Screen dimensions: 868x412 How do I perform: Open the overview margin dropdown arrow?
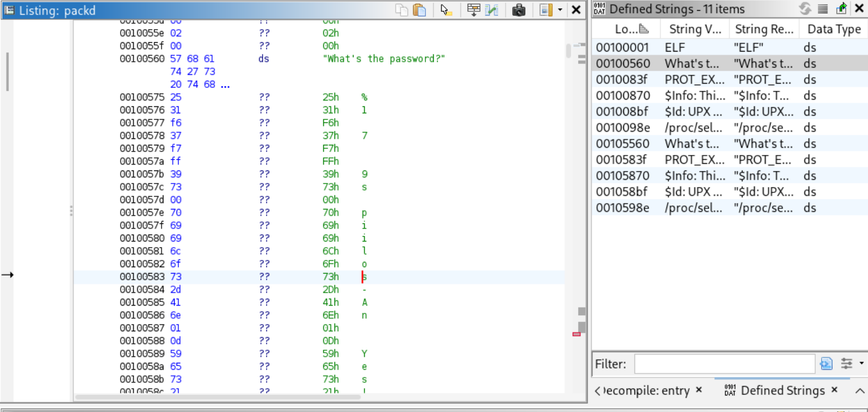[x=560, y=10]
